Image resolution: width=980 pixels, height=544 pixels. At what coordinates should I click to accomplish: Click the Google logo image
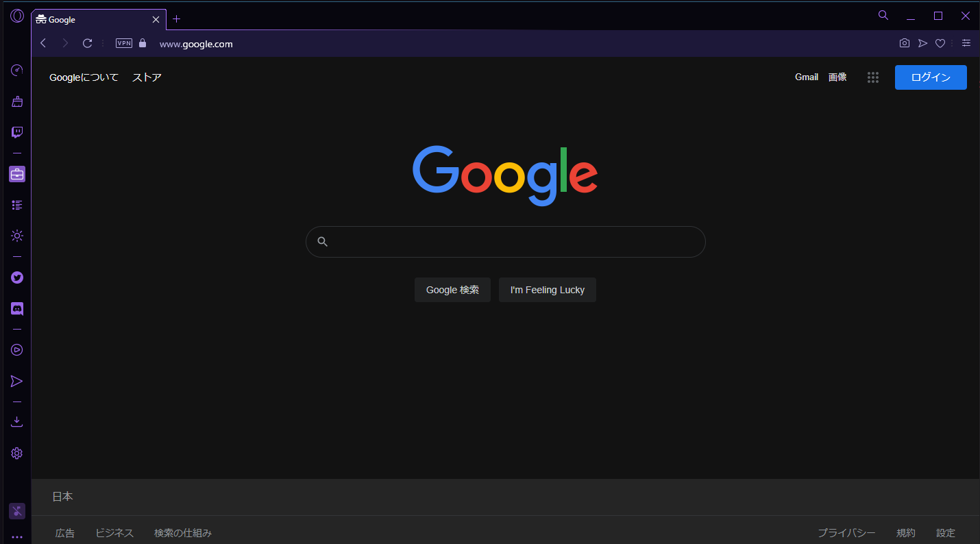click(505, 175)
